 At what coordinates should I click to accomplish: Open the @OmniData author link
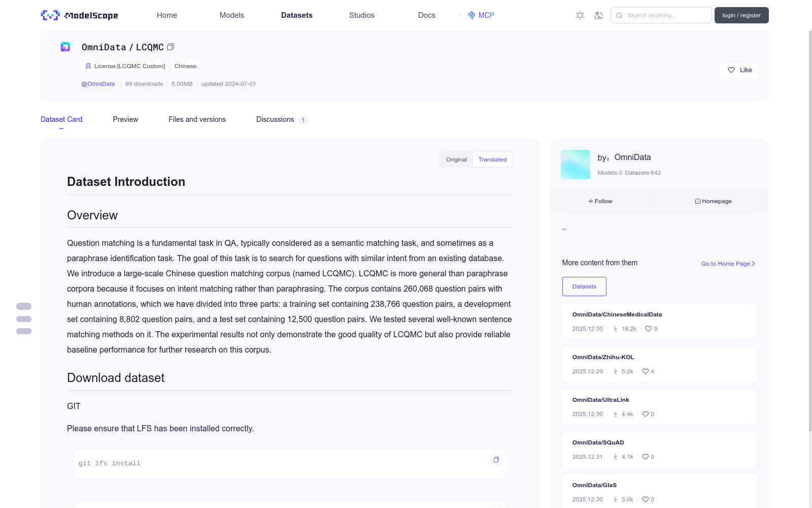98,84
